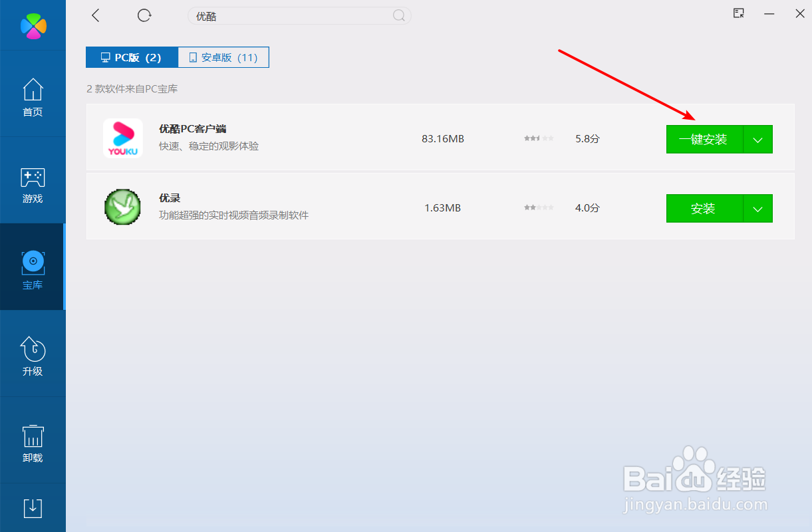The image size is (812, 532).
Task: Open the 优酷PC客户端 title
Action: click(x=193, y=128)
